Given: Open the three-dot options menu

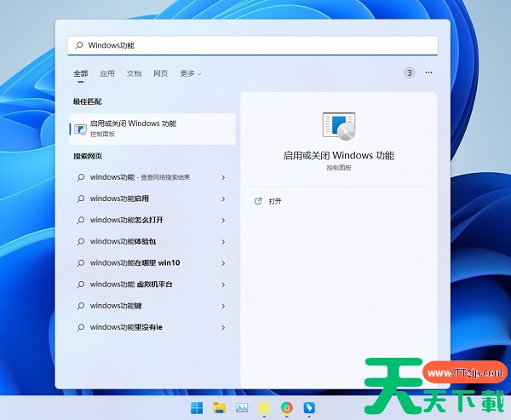Looking at the screenshot, I should click(428, 72).
